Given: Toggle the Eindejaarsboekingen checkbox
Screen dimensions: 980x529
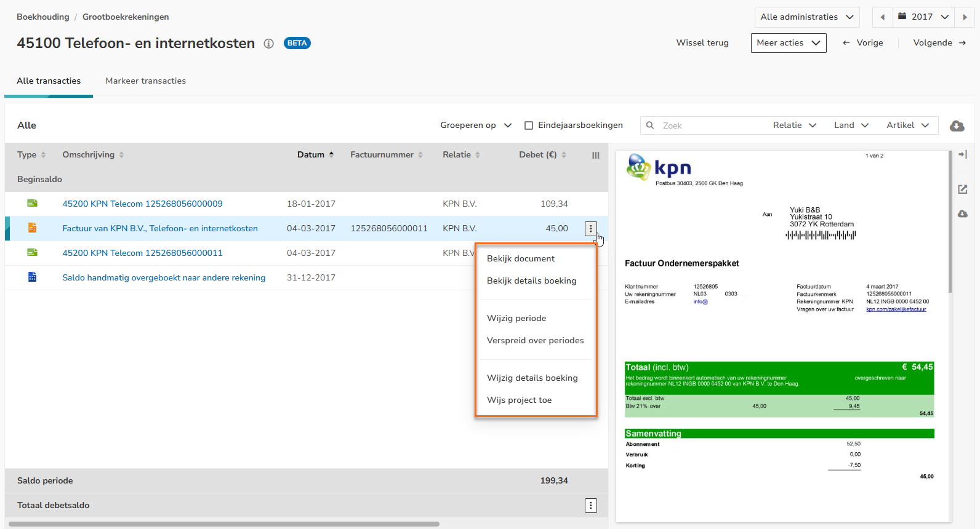Looking at the screenshot, I should tap(529, 125).
